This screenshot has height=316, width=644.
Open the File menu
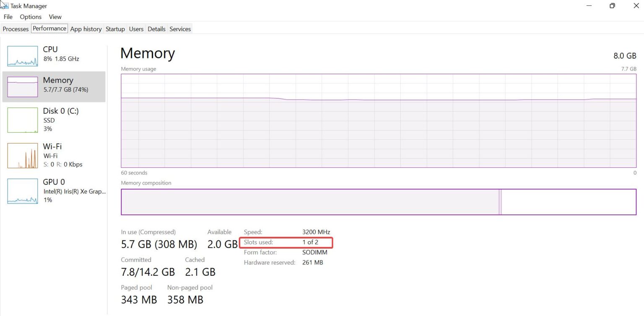8,17
